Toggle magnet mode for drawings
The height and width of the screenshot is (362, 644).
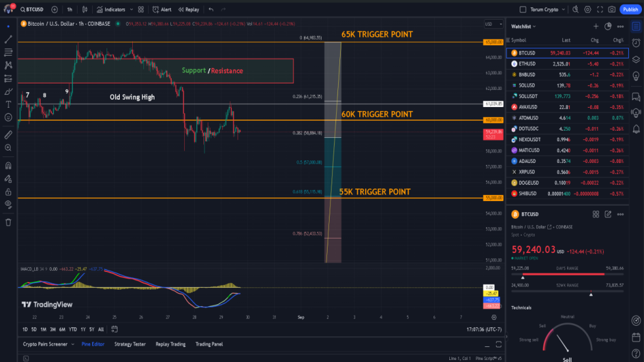pyautogui.click(x=8, y=166)
